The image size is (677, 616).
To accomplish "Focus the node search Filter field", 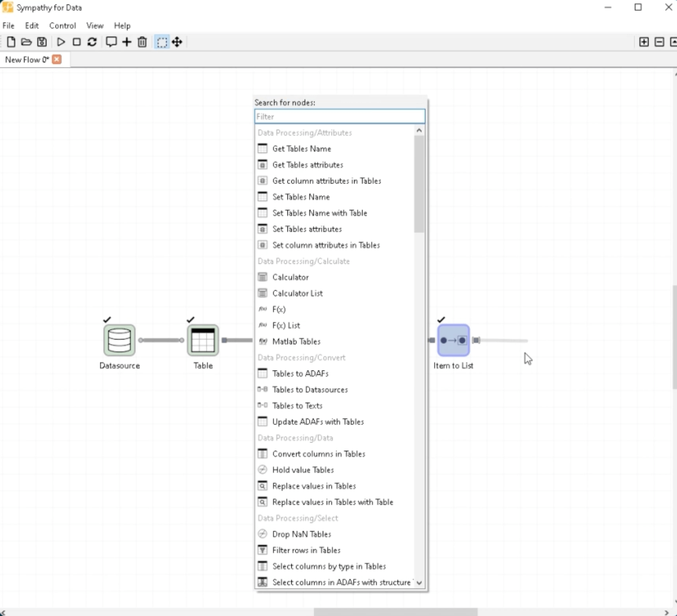I will pos(339,117).
